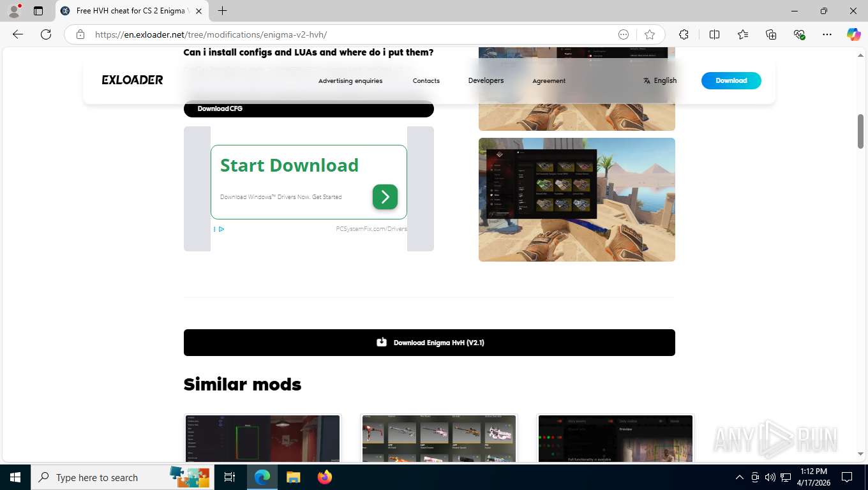This screenshot has height=490, width=868.
Task: Open the browser Extensions icon
Action: tap(684, 34)
